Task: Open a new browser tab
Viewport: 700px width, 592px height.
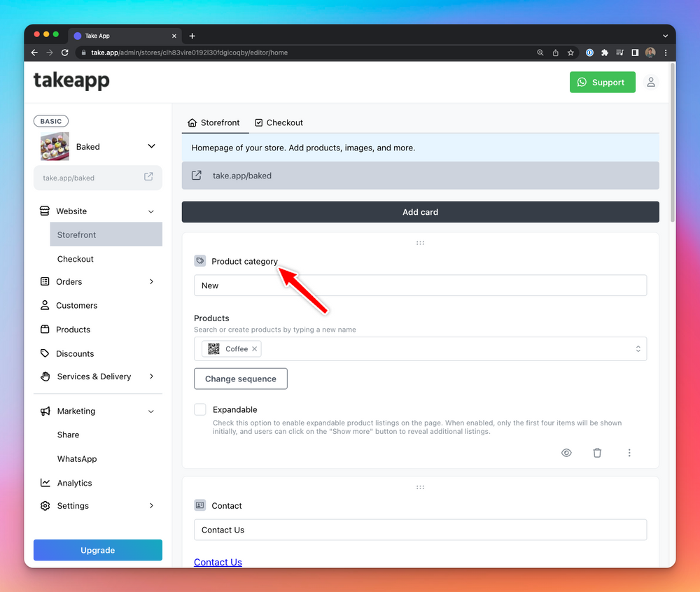Action: [x=192, y=36]
